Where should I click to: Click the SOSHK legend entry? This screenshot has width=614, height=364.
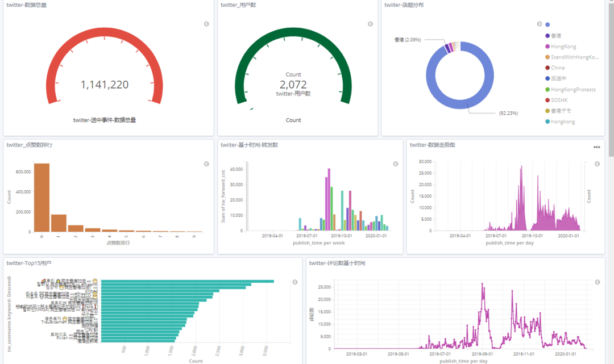[557, 100]
